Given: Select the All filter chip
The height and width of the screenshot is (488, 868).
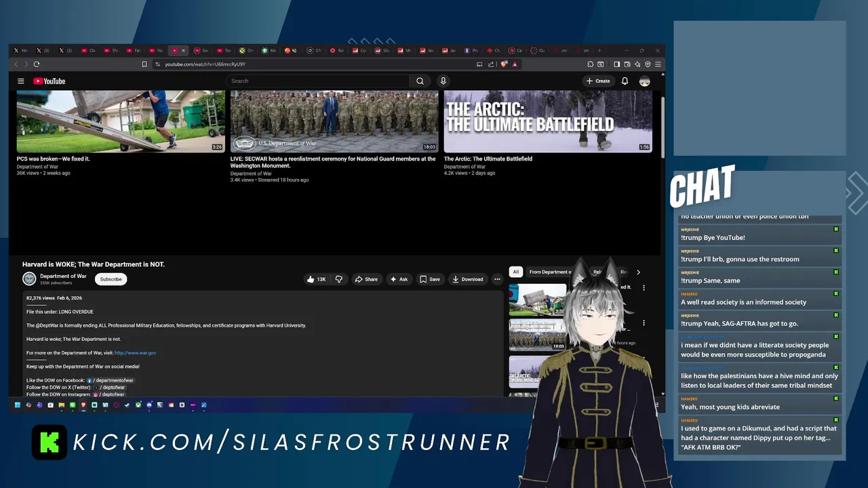Looking at the screenshot, I should pyautogui.click(x=515, y=272).
